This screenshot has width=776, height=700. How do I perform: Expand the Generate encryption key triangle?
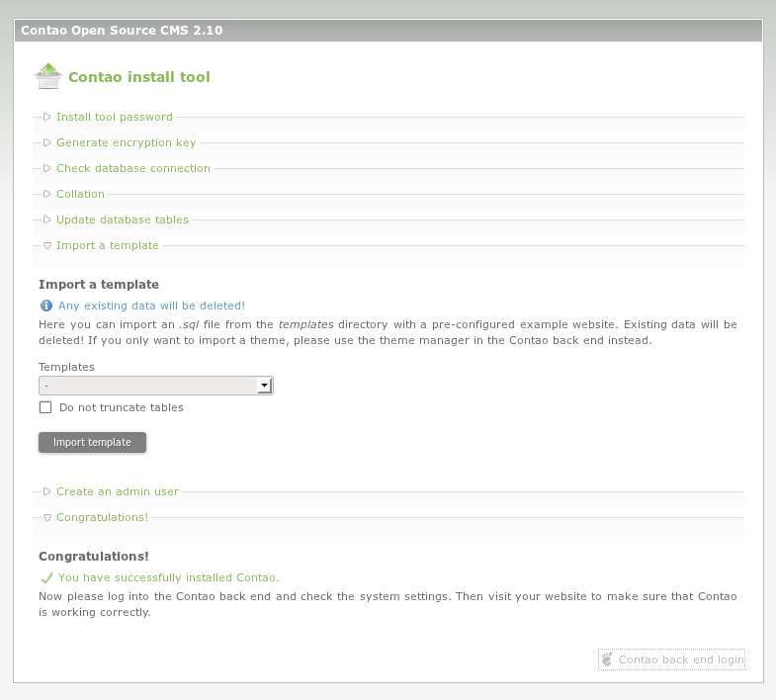click(x=47, y=142)
